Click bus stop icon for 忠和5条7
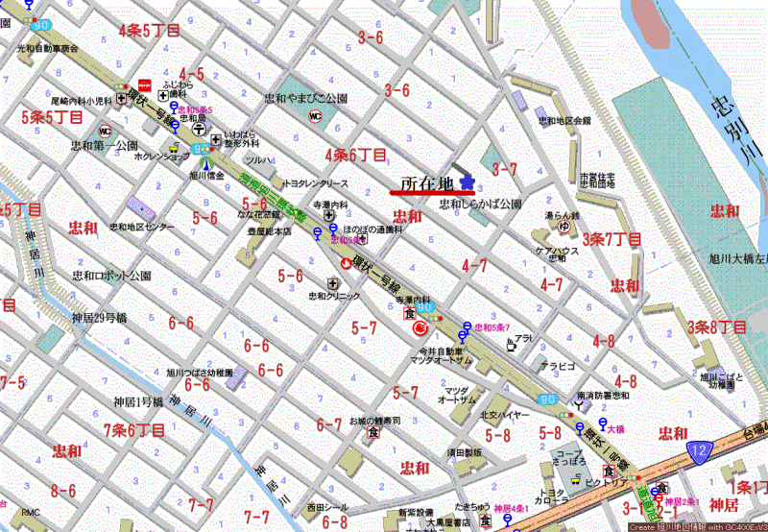Image resolution: width=768 pixels, height=532 pixels. coord(467,326)
